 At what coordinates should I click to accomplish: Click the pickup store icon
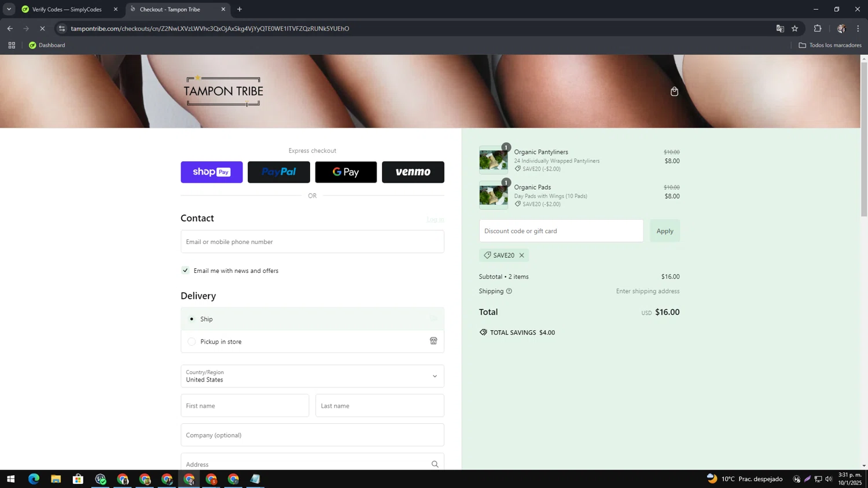pyautogui.click(x=433, y=341)
